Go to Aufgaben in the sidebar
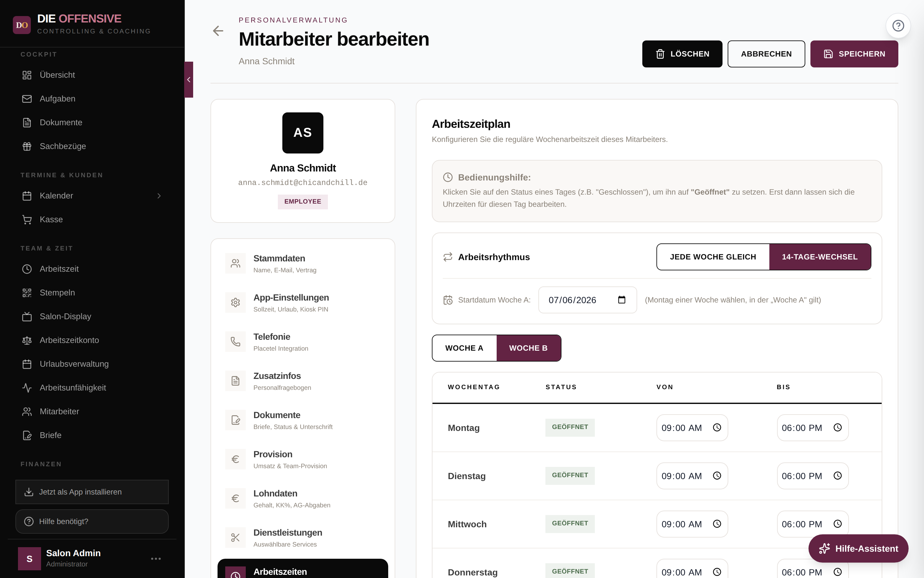Viewport: 924px width, 578px height. coord(92,99)
